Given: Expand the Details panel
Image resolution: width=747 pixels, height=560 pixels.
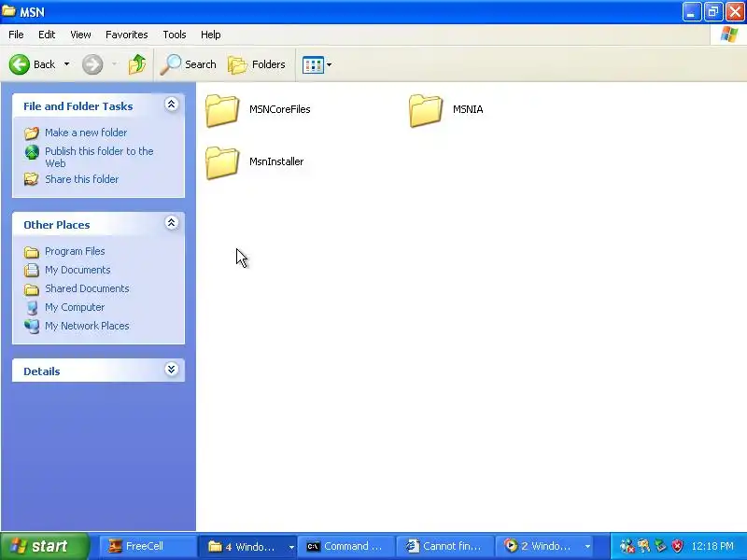Looking at the screenshot, I should pyautogui.click(x=172, y=369).
